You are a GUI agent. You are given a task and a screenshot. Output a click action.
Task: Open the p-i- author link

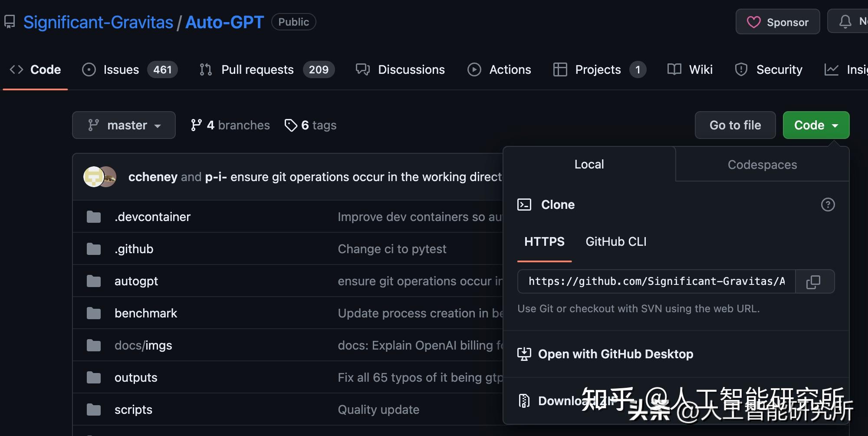pos(216,177)
